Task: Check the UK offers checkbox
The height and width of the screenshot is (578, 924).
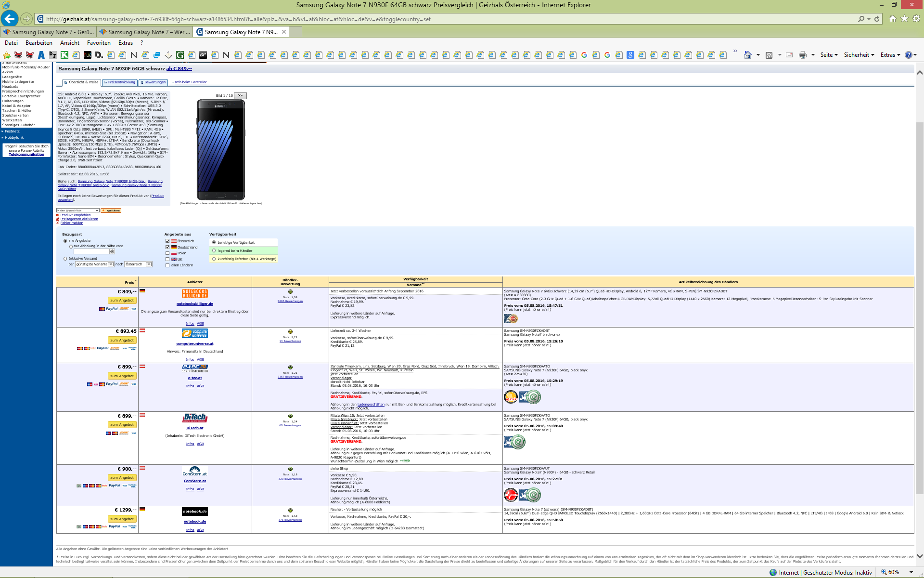Action: click(x=167, y=259)
